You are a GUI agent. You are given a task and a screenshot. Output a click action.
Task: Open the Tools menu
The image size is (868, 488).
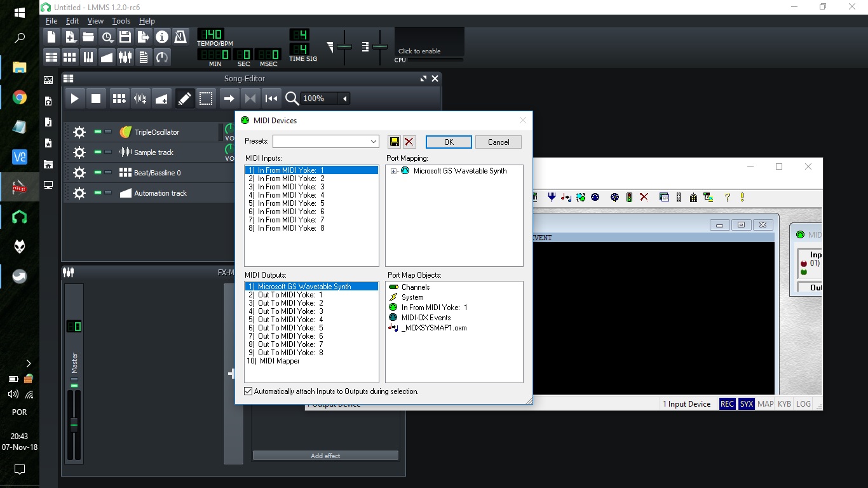[x=121, y=21]
